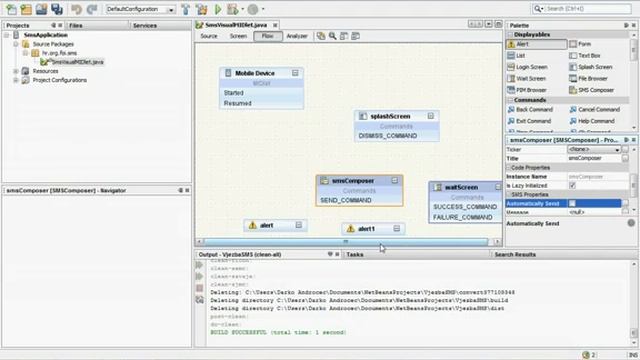
Task: Switch to the Screen view
Action: coord(238,36)
